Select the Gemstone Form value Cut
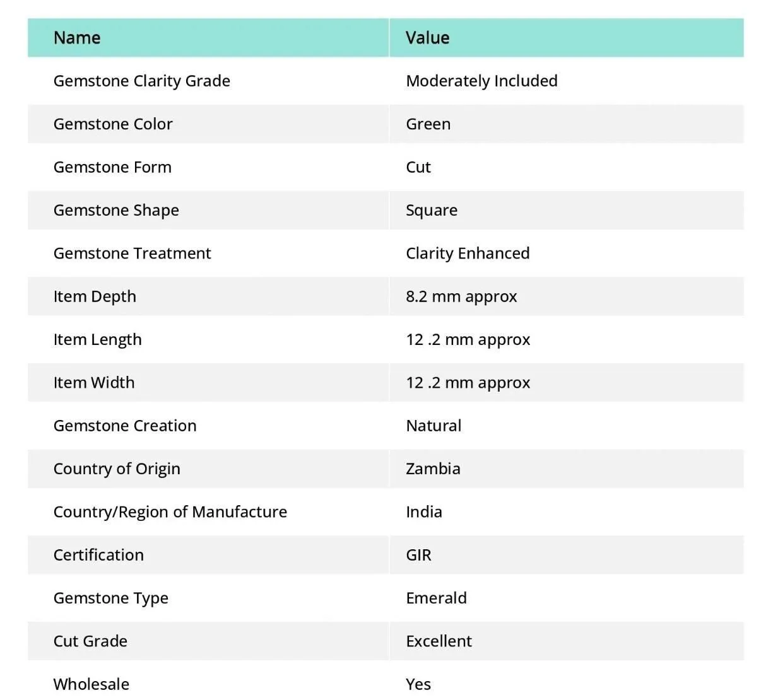Screen dimensions: 761x700 (x=418, y=167)
